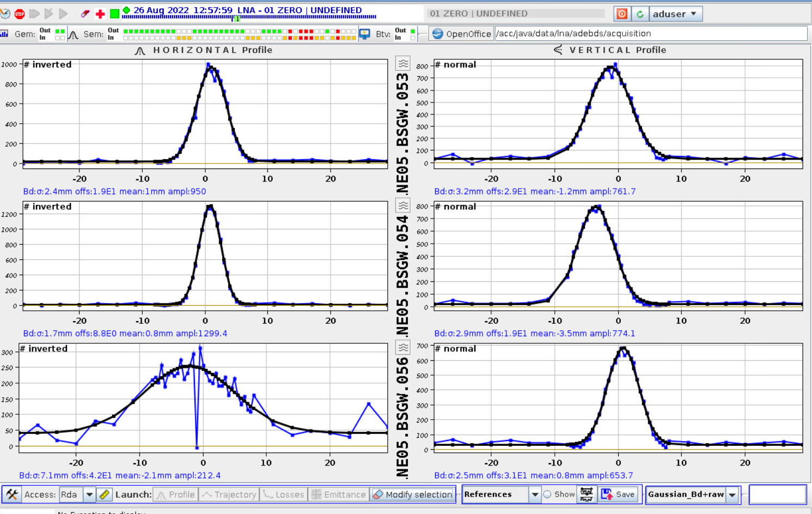
Task: Click the Save button
Action: (618, 494)
